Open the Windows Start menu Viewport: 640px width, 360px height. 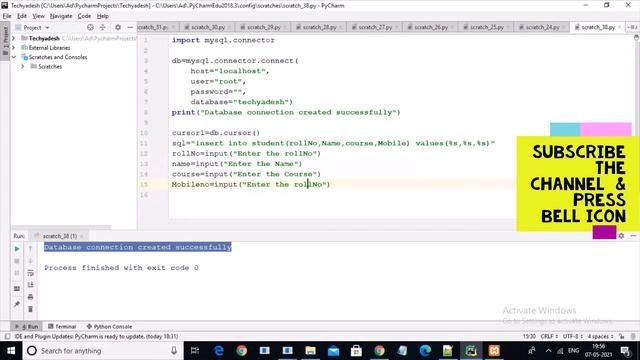11,351
